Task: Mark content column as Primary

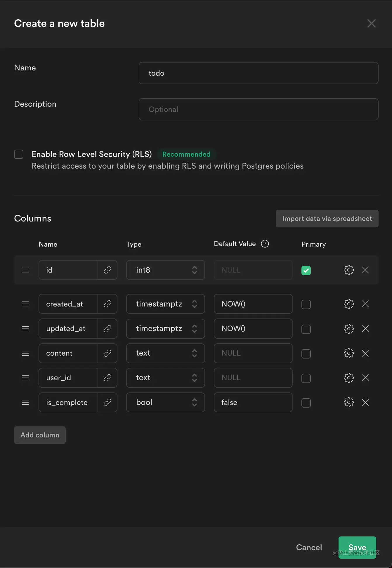Action: click(306, 354)
